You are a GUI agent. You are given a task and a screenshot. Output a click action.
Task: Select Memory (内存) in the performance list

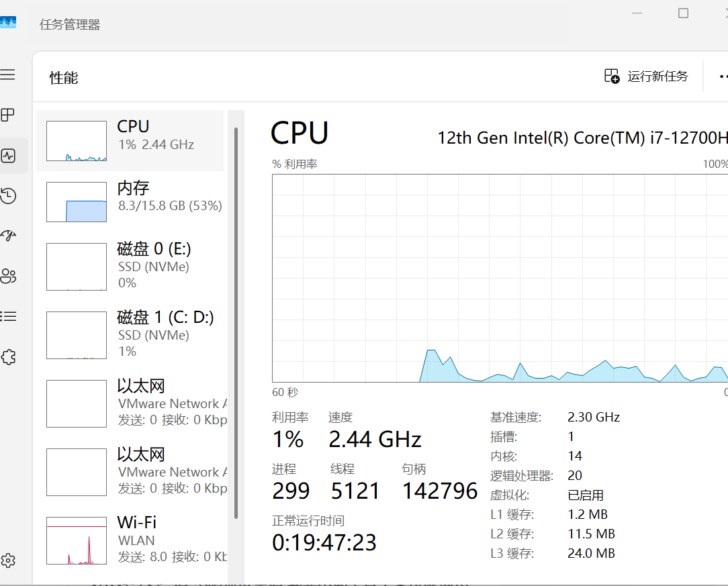(x=130, y=201)
